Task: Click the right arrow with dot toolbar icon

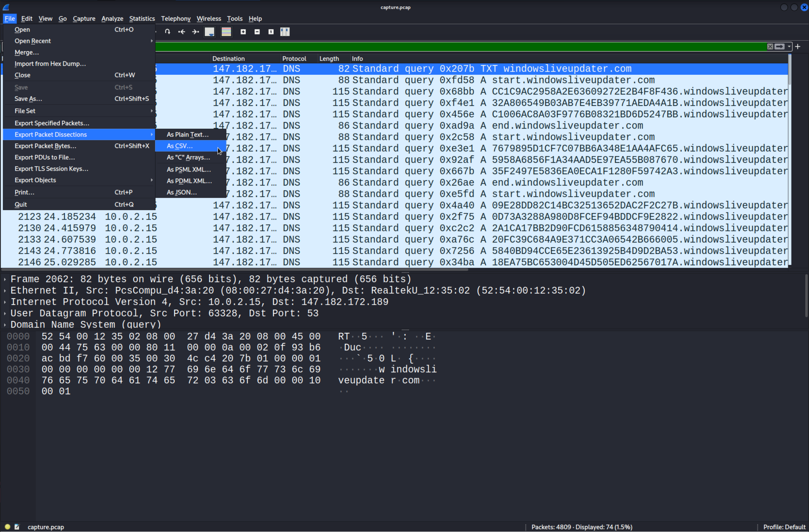Action: (x=195, y=32)
